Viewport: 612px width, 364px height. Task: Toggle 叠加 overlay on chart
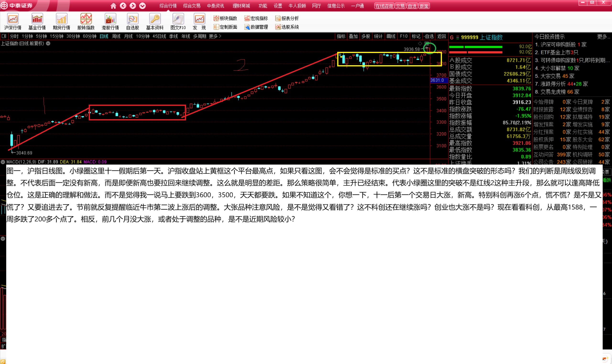pos(353,36)
